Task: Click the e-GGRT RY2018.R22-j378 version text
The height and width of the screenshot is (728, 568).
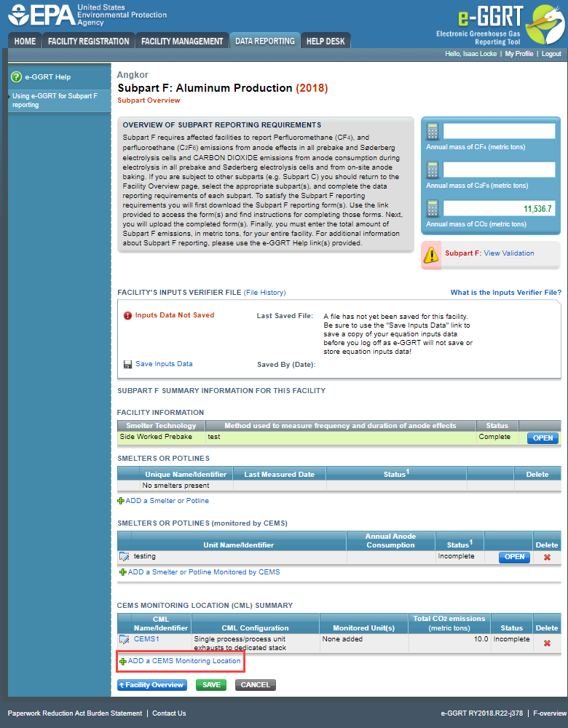Action: (x=481, y=713)
